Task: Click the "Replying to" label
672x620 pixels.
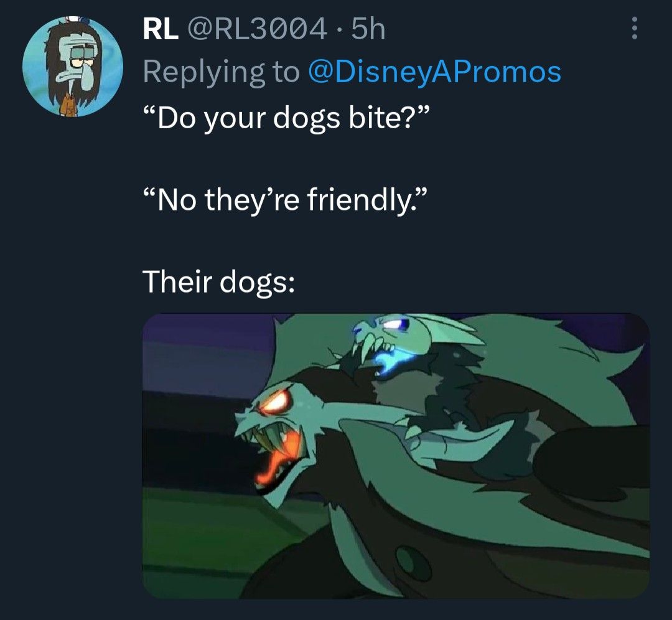Action: tap(221, 72)
